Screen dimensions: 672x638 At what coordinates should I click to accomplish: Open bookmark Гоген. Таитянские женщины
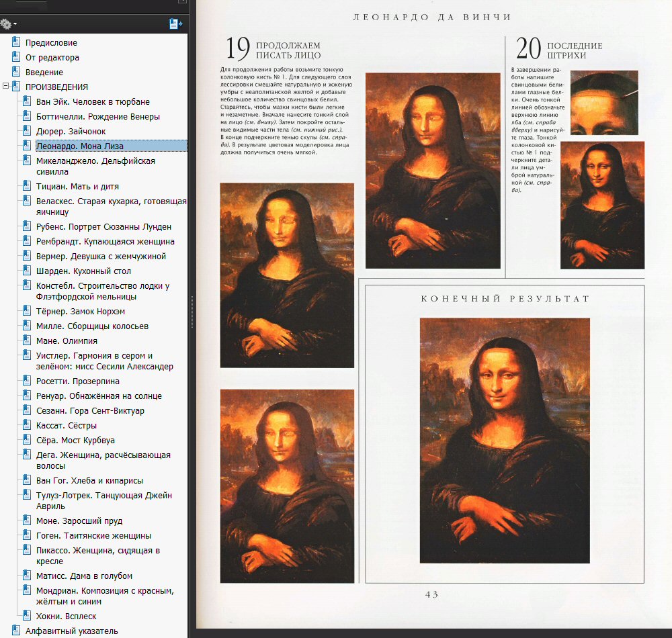pyautogui.click(x=93, y=536)
